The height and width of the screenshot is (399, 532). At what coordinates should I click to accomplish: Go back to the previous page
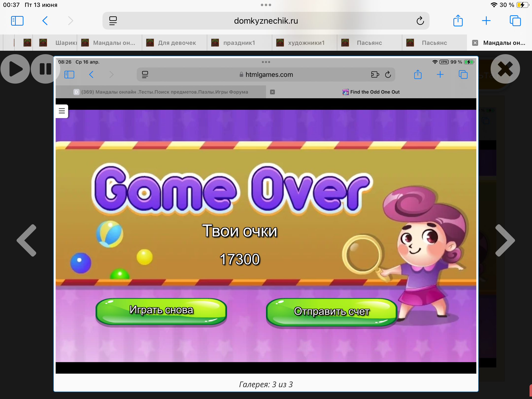tap(45, 21)
